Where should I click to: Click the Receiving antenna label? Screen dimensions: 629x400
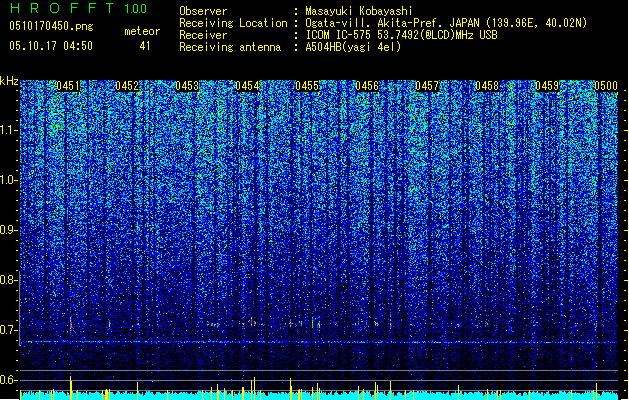(230, 47)
